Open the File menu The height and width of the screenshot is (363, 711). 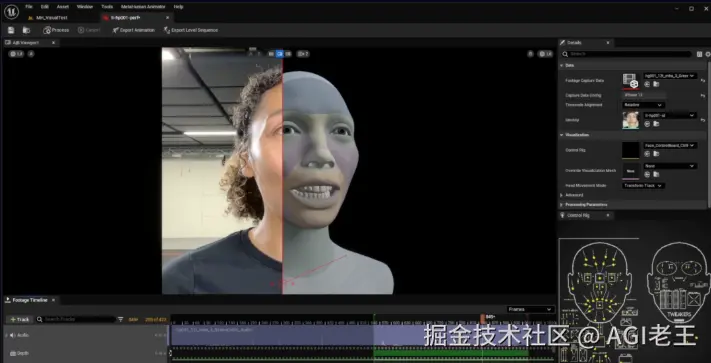pos(29,7)
